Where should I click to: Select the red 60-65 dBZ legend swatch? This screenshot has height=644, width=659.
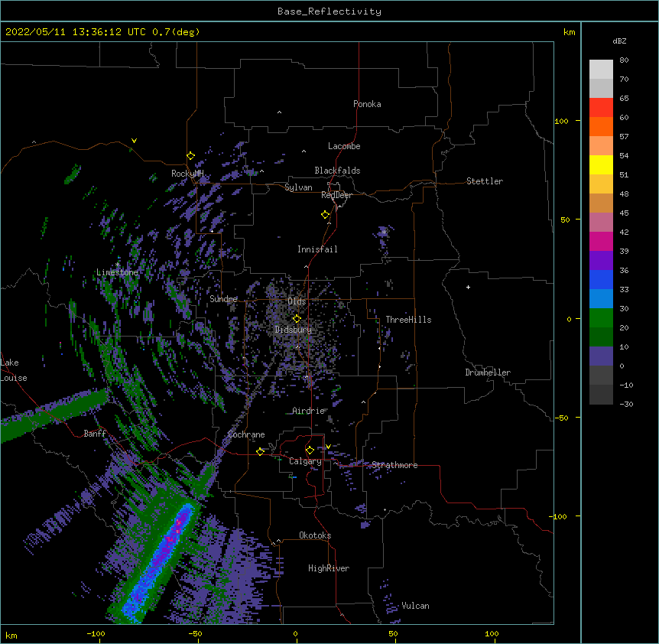click(x=601, y=108)
